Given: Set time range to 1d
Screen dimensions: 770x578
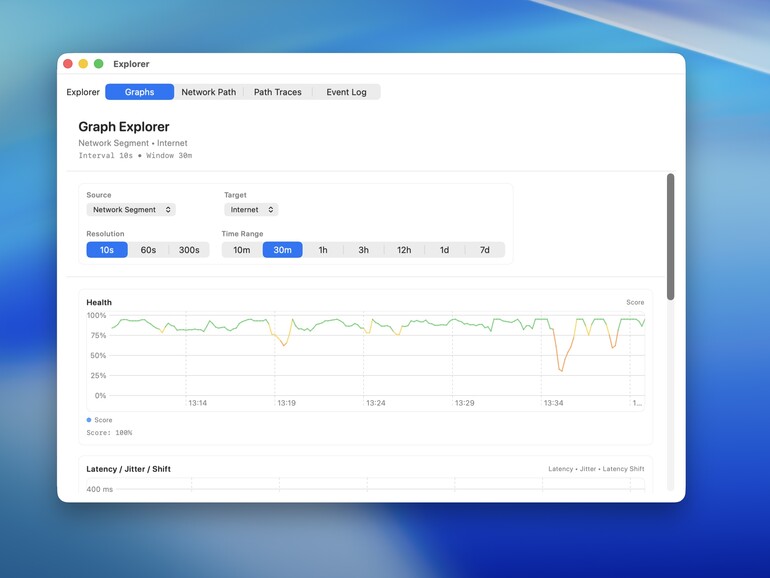Looking at the screenshot, I should pyautogui.click(x=444, y=250).
